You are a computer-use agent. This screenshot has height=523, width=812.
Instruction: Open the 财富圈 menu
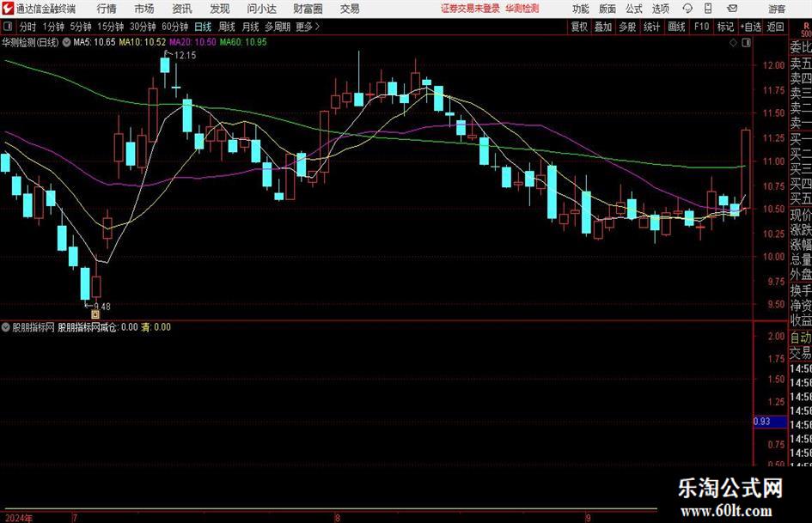pos(308,9)
